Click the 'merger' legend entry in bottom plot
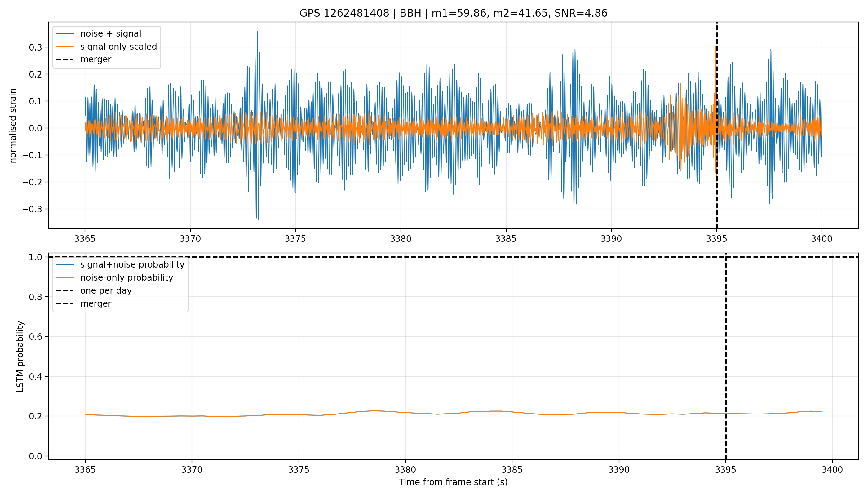 83,303
